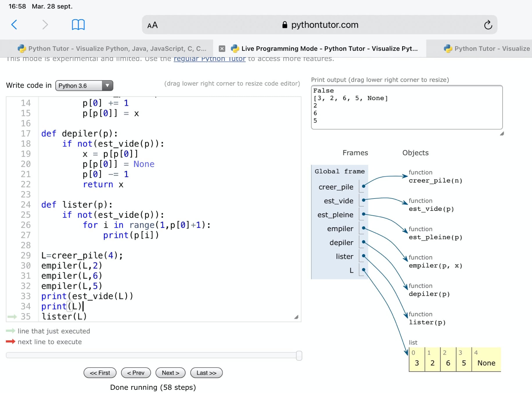
Task: Open the Safari bookmarks book icon
Action: pos(78,25)
